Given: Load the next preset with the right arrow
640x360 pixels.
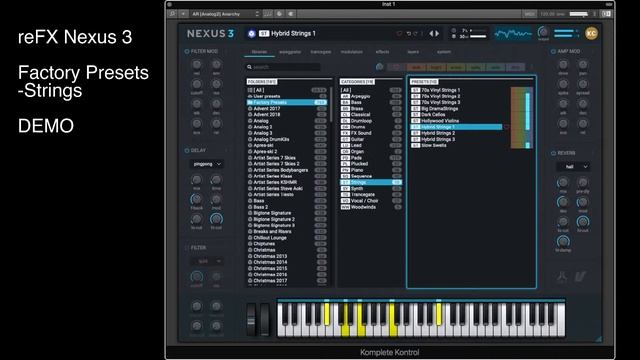Looking at the screenshot, I should tap(437, 33).
